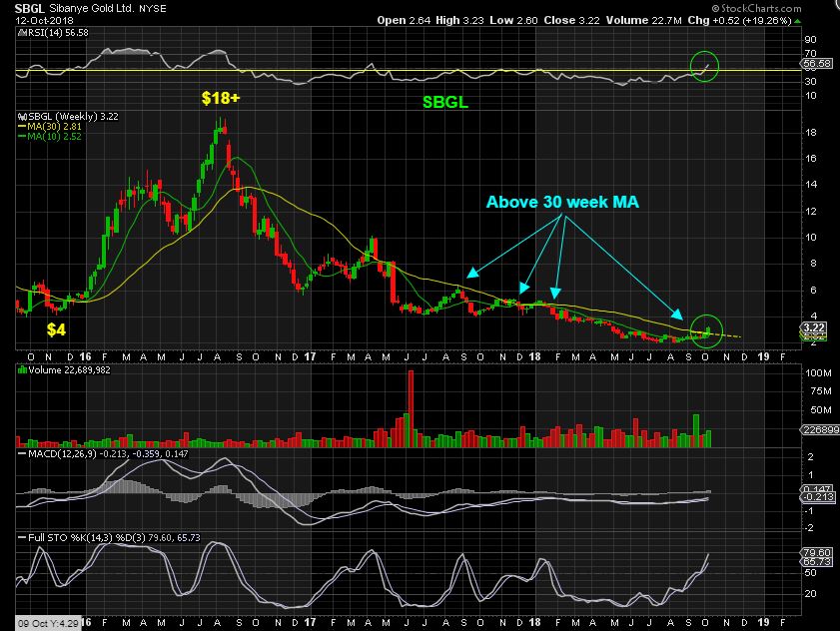The height and width of the screenshot is (631, 840).
Task: Click the Low 2.60 value
Action: pyautogui.click(x=513, y=20)
